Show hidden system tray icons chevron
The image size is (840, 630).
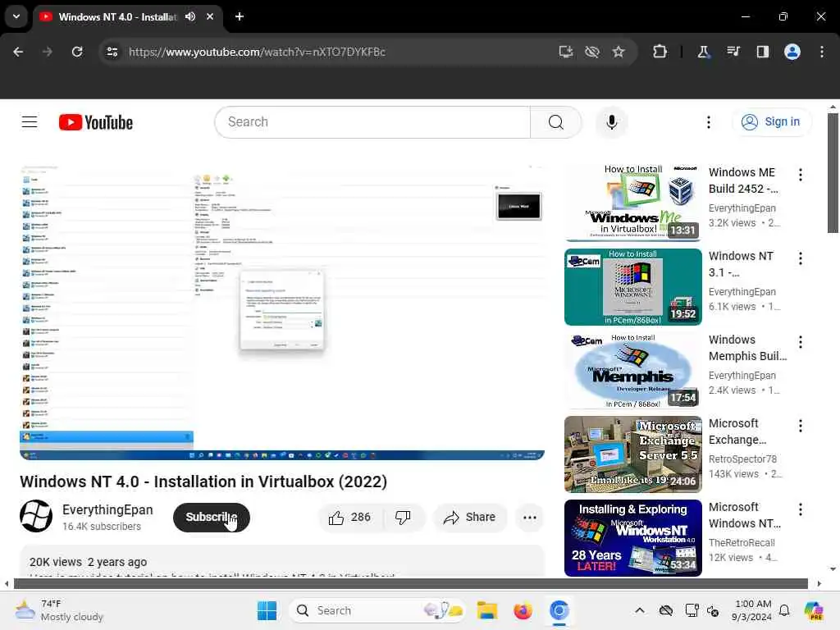(640, 610)
